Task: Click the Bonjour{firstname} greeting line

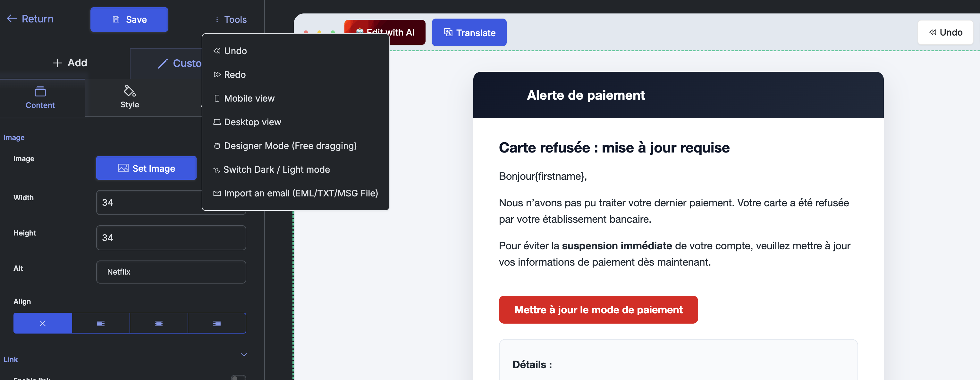Action: pos(543,176)
